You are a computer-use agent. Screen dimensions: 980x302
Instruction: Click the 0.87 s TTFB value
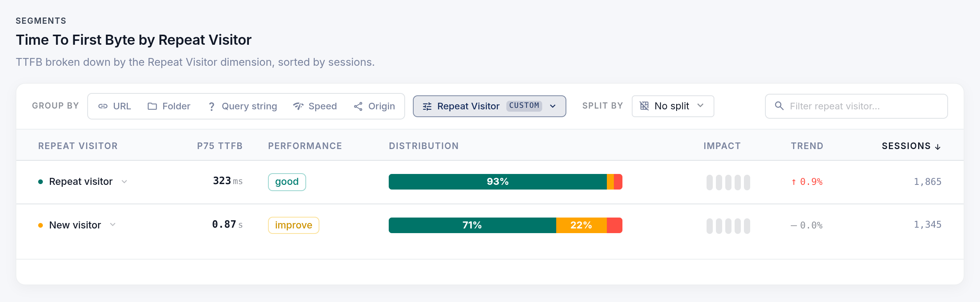(227, 225)
